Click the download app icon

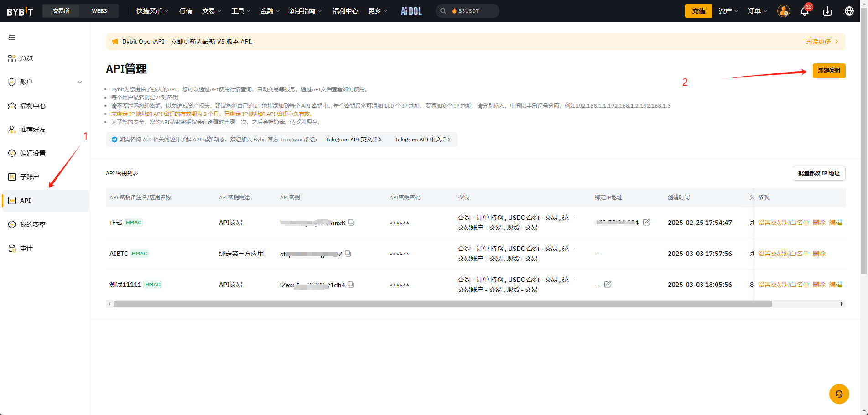pos(827,11)
